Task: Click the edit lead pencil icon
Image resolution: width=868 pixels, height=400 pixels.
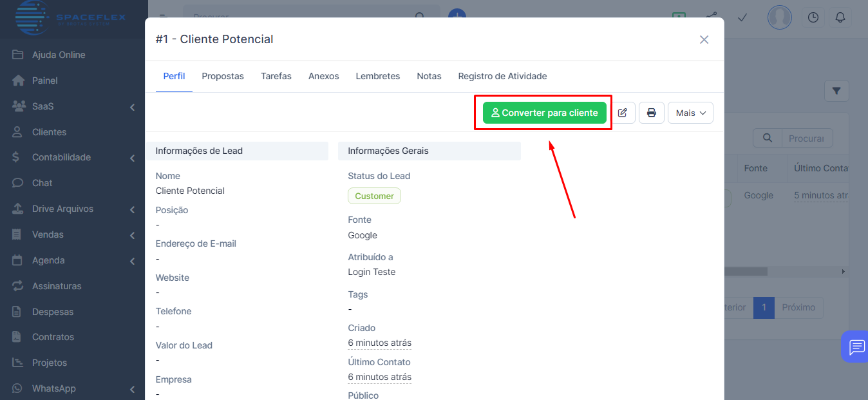Action: [x=623, y=113]
